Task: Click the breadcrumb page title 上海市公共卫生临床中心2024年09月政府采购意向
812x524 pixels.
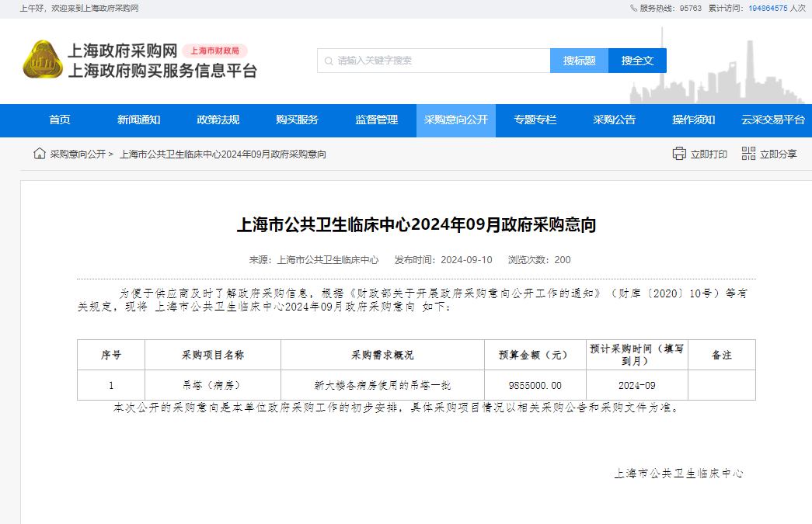Action: 223,154
